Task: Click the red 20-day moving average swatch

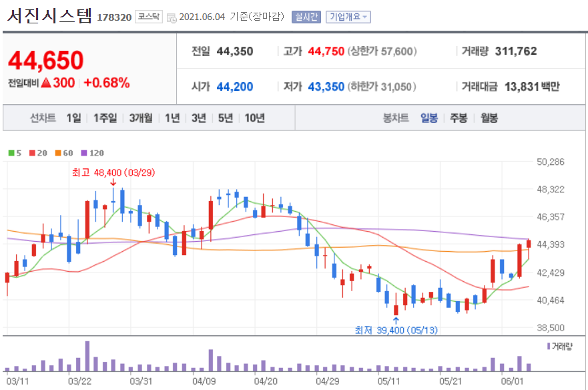Action: point(32,153)
